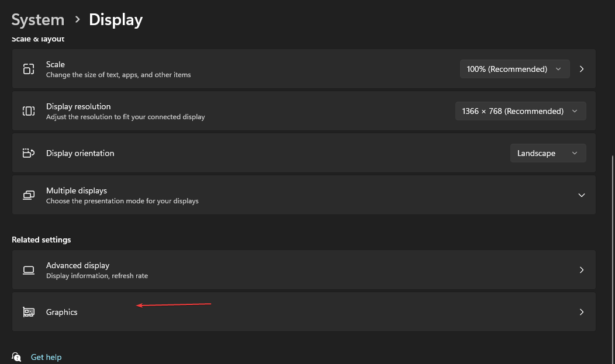Expand the Multiple displays section
615x364 pixels.
coord(581,195)
